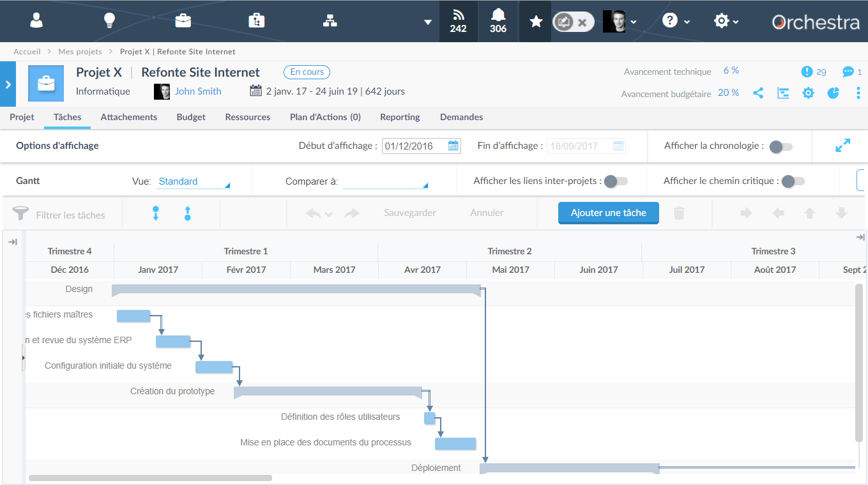Open the Reporting tab
Image resolution: width=868 pixels, height=485 pixels.
pyautogui.click(x=399, y=117)
